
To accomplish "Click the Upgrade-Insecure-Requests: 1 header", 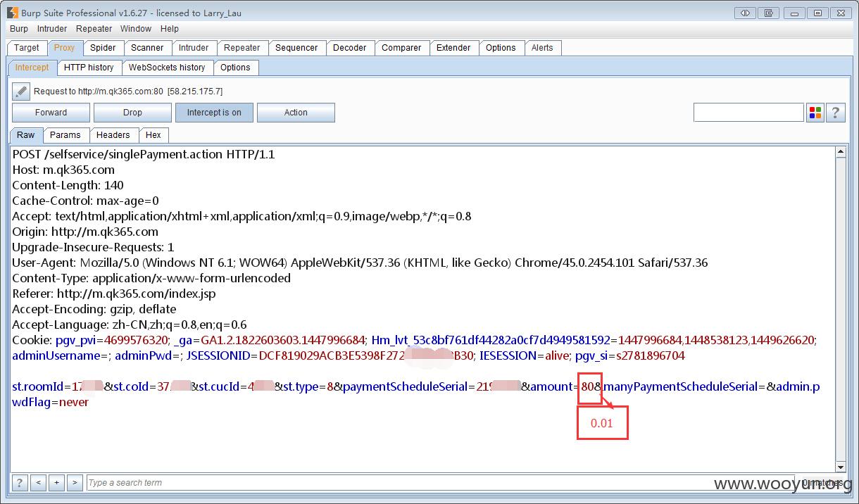I will [x=93, y=247].
